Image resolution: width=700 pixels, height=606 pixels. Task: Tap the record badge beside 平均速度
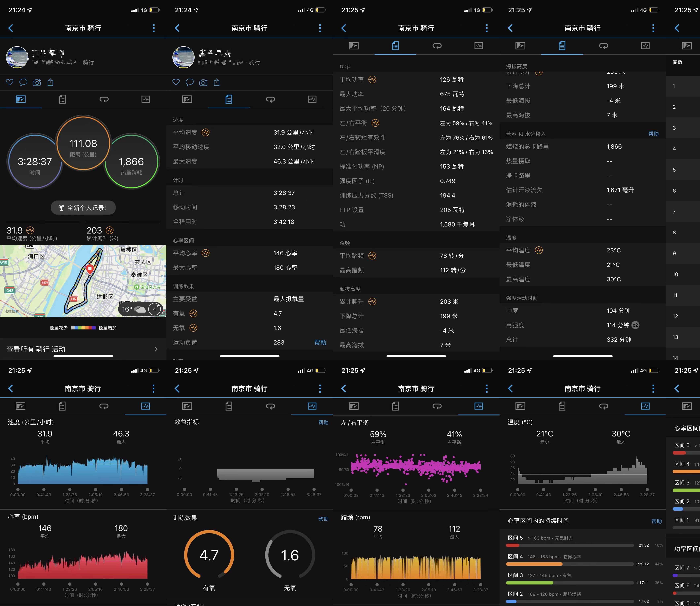(30, 230)
